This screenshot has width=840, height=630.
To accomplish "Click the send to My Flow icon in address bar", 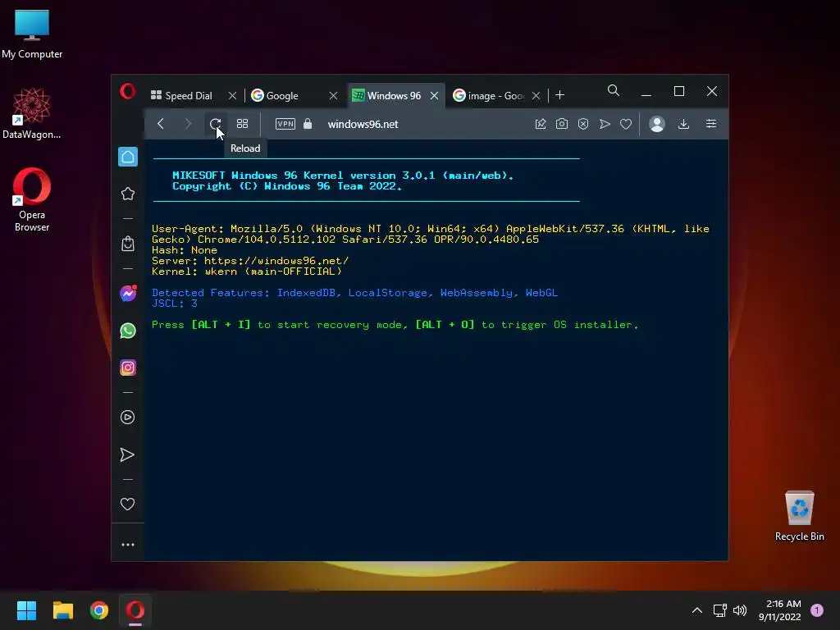I will point(605,124).
